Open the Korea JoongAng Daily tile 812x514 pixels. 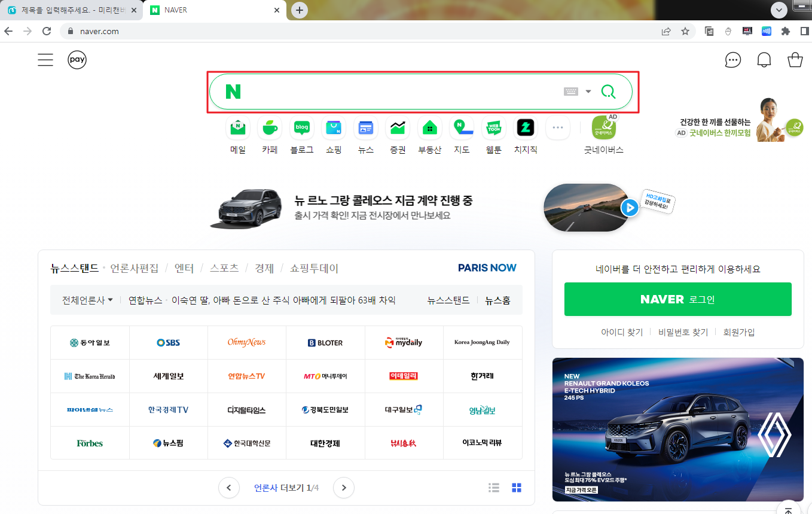tap(483, 343)
